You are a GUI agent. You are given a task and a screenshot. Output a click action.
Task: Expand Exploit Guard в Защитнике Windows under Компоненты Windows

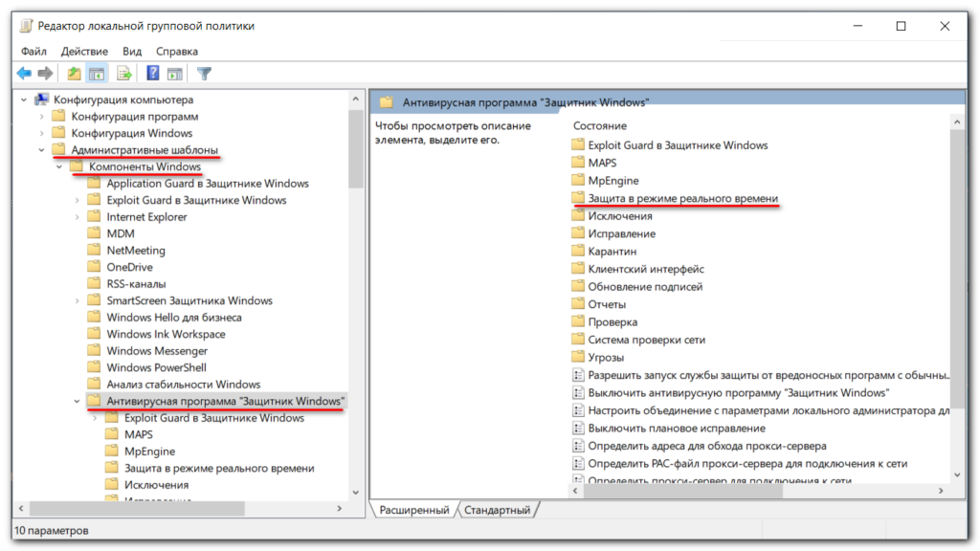click(x=77, y=200)
